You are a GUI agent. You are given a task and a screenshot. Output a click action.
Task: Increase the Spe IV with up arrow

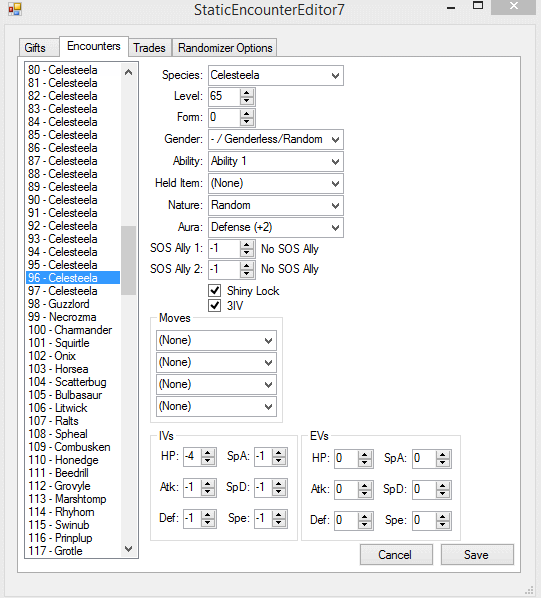[x=279, y=514]
